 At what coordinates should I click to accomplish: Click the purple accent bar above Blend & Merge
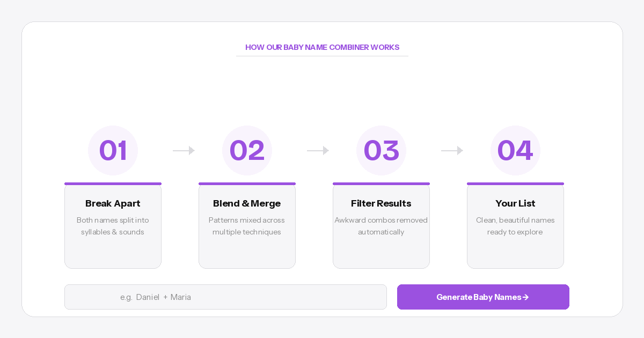pyautogui.click(x=247, y=183)
